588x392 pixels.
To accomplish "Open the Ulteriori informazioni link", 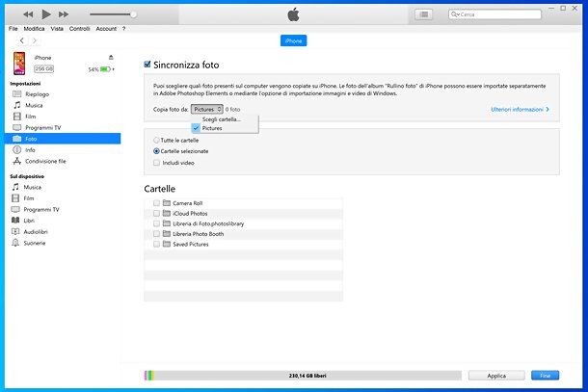I will point(521,109).
